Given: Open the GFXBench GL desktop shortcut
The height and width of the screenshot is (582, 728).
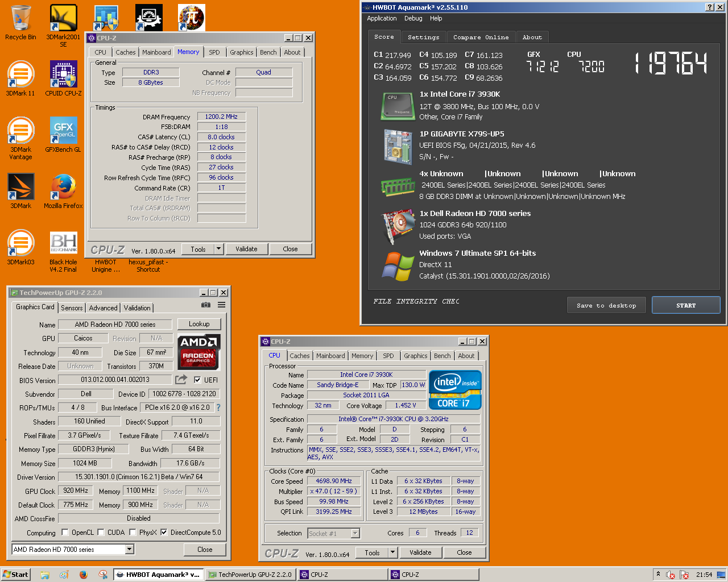Looking at the screenshot, I should pos(63,135).
